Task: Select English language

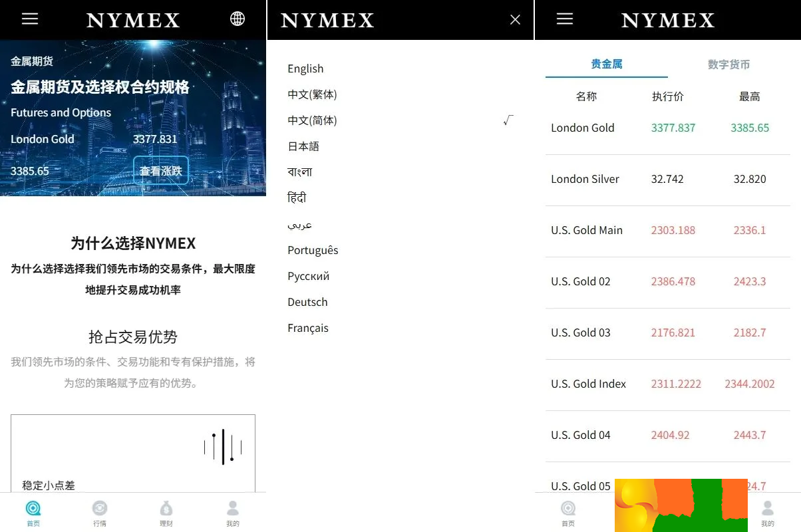Action: (x=305, y=68)
